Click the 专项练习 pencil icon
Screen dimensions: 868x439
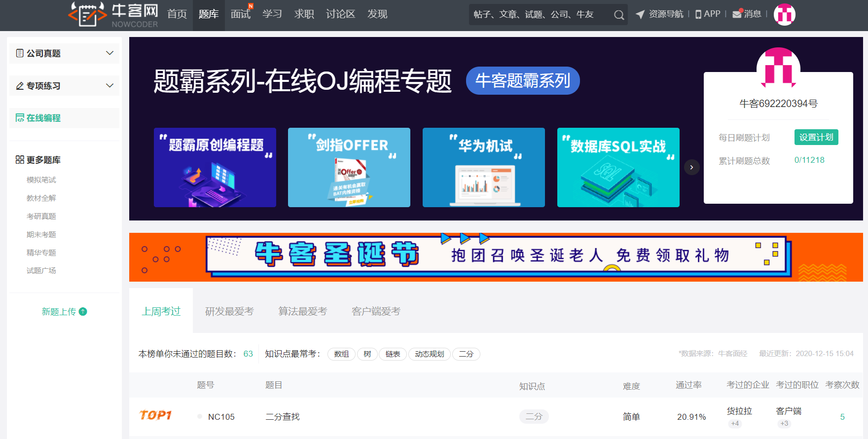coord(20,86)
